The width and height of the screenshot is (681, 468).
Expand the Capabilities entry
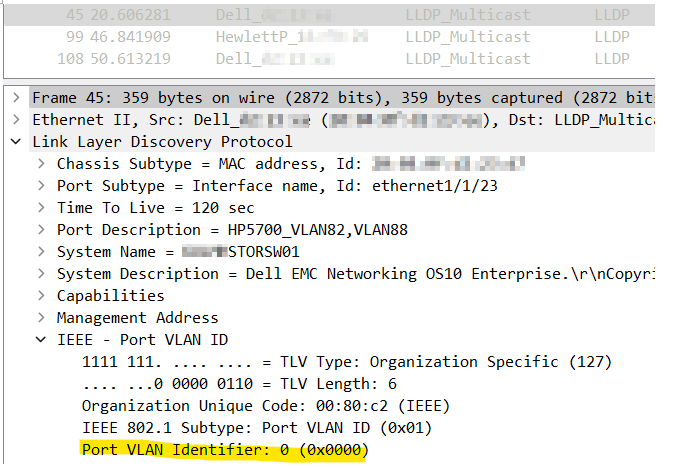point(41,296)
